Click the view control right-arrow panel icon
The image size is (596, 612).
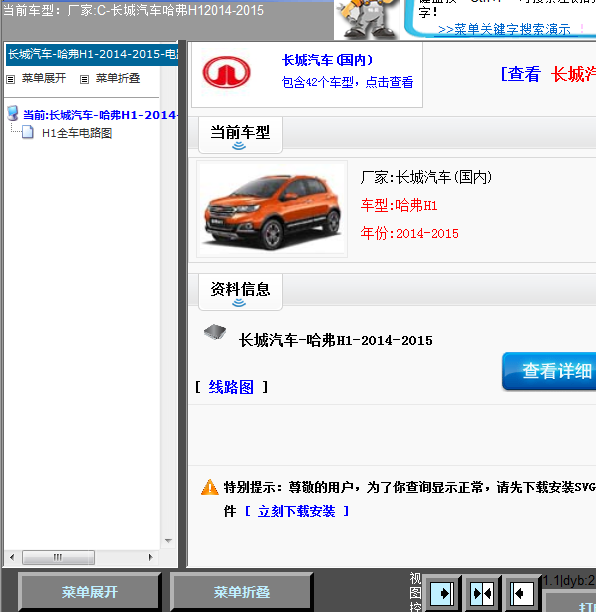(x=442, y=593)
